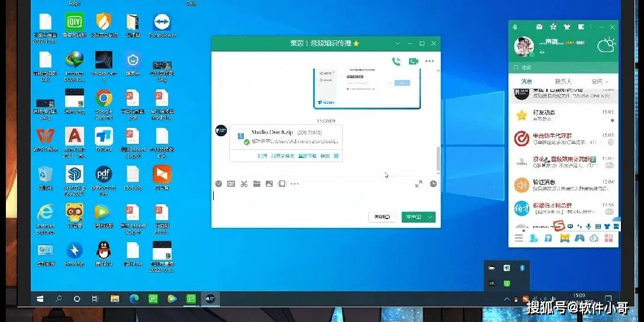Show hidden system tray icons arrow

click(x=507, y=299)
